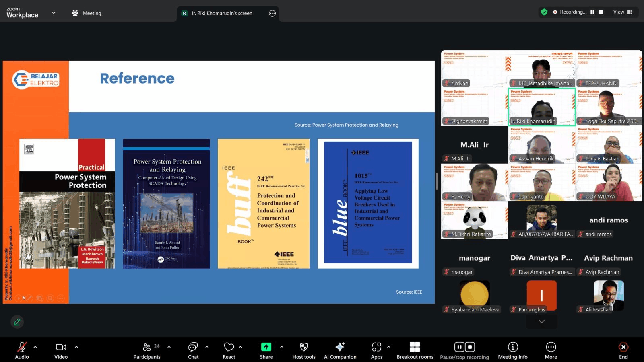Select Yoga Eka Saputra video tile
This screenshot has width=644, height=362.
coord(609,107)
